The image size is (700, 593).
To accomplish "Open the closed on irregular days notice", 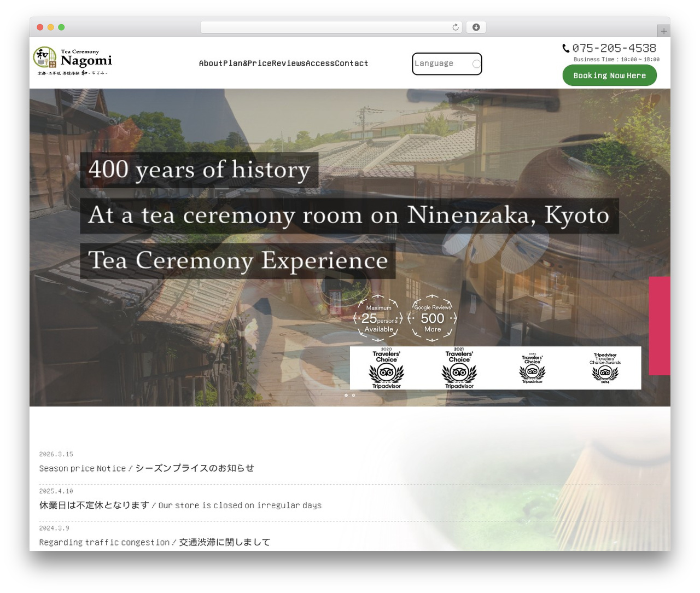I will pos(180,505).
